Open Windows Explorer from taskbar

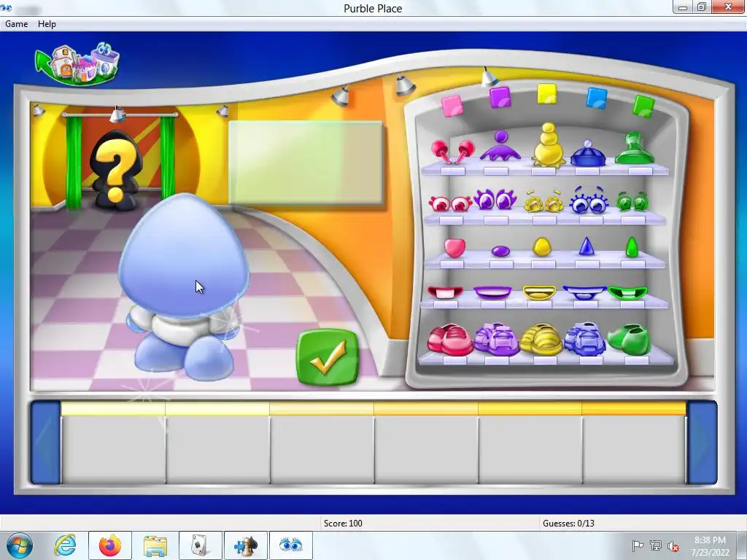[x=155, y=545]
